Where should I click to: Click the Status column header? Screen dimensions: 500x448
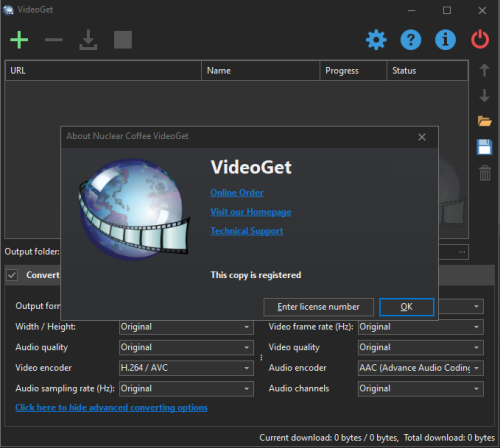pyautogui.click(x=428, y=71)
